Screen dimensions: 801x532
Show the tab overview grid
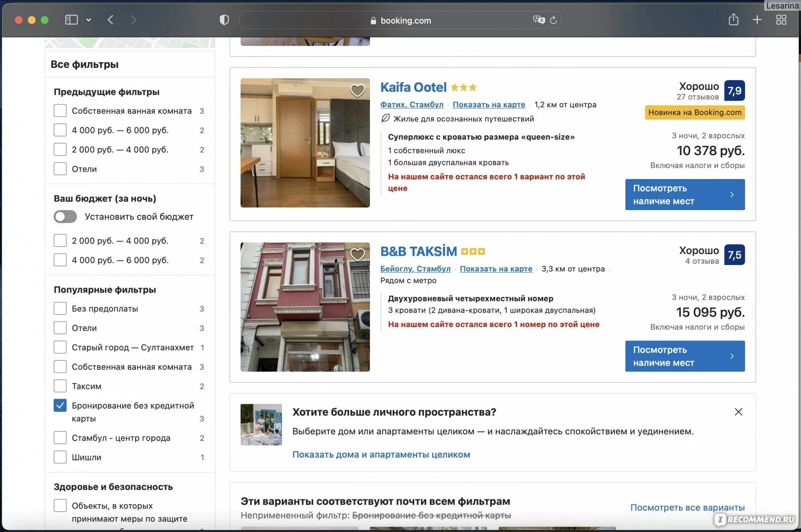tap(781, 20)
